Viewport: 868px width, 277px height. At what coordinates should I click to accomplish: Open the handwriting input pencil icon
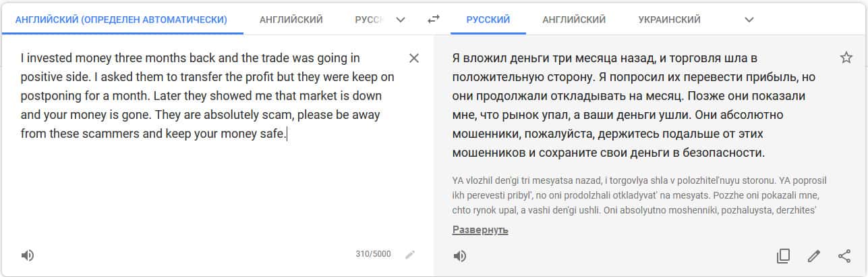410,255
